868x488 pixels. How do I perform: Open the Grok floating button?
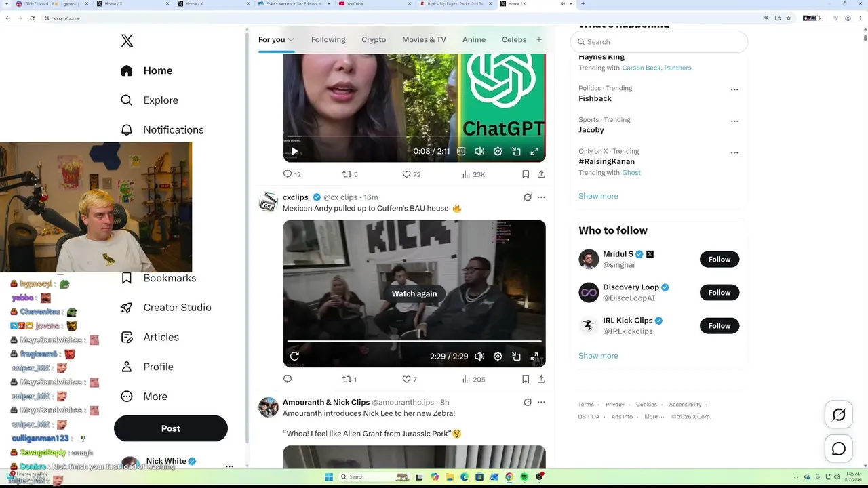tap(839, 415)
